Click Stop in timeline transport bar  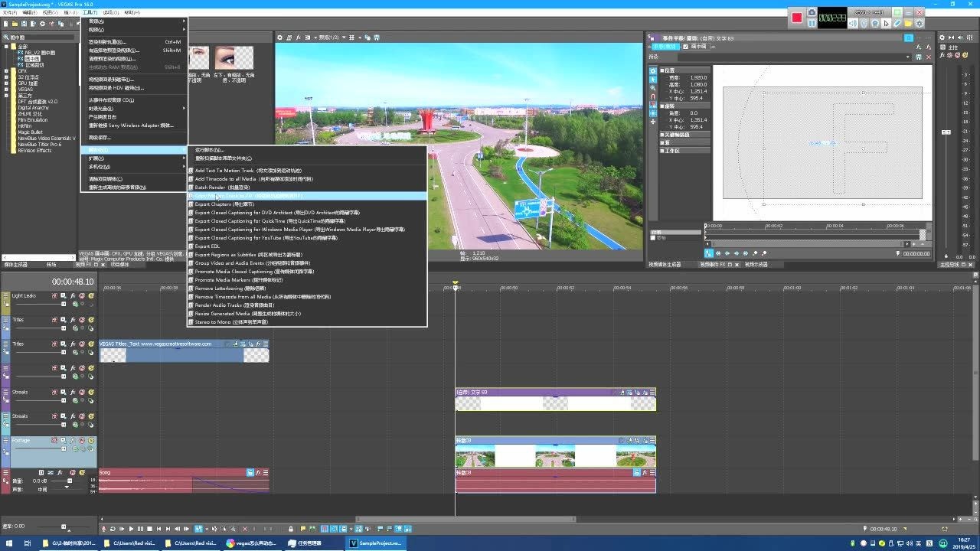[149, 529]
